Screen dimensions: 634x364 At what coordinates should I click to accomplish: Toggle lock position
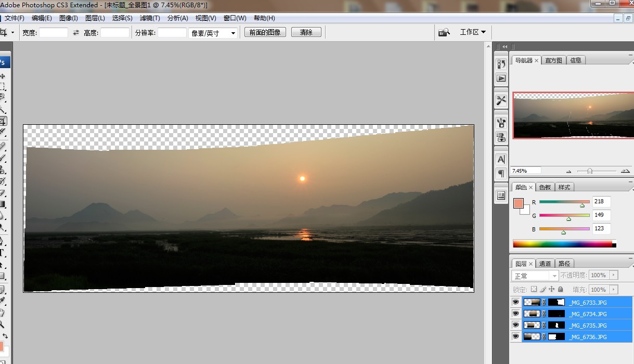tap(552, 290)
